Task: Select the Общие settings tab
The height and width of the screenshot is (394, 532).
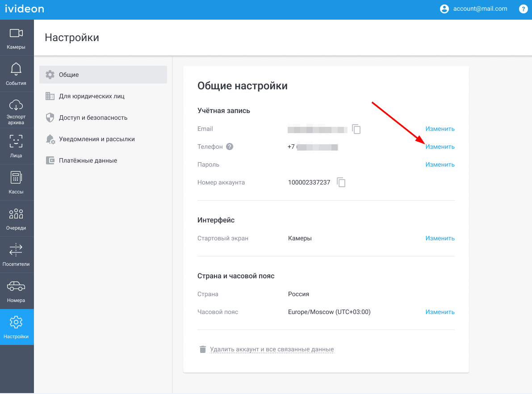Action: [x=103, y=75]
